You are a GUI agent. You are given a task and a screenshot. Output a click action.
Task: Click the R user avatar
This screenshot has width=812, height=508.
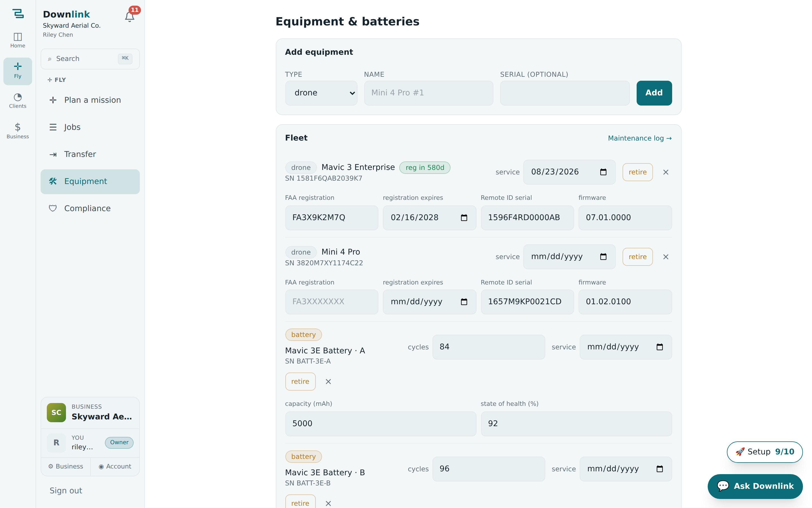[56, 443]
